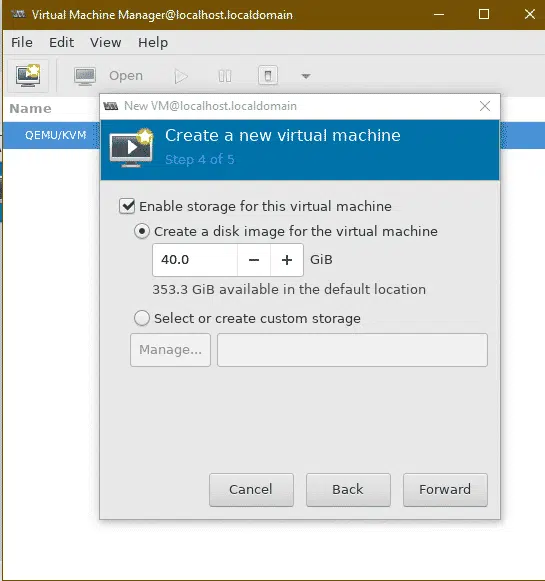Select the custom storage radio button
Viewport: 545px width, 581px height.
point(142,318)
